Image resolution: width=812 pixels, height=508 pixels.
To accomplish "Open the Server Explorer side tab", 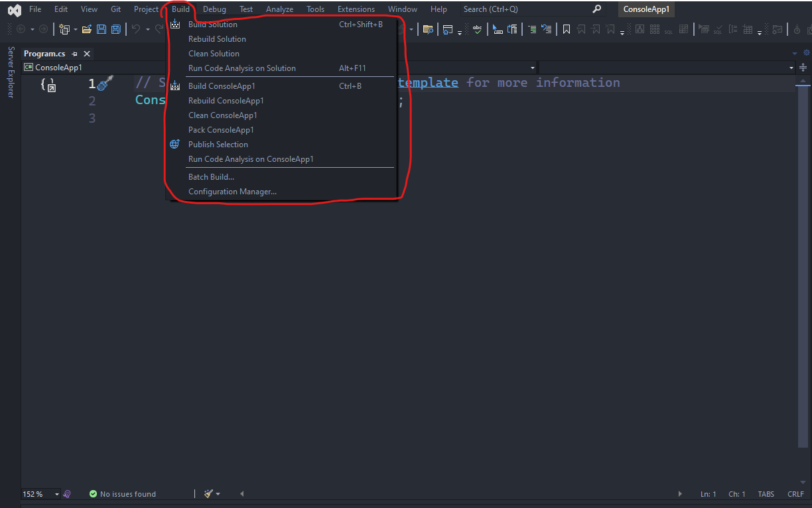I will [x=10, y=72].
